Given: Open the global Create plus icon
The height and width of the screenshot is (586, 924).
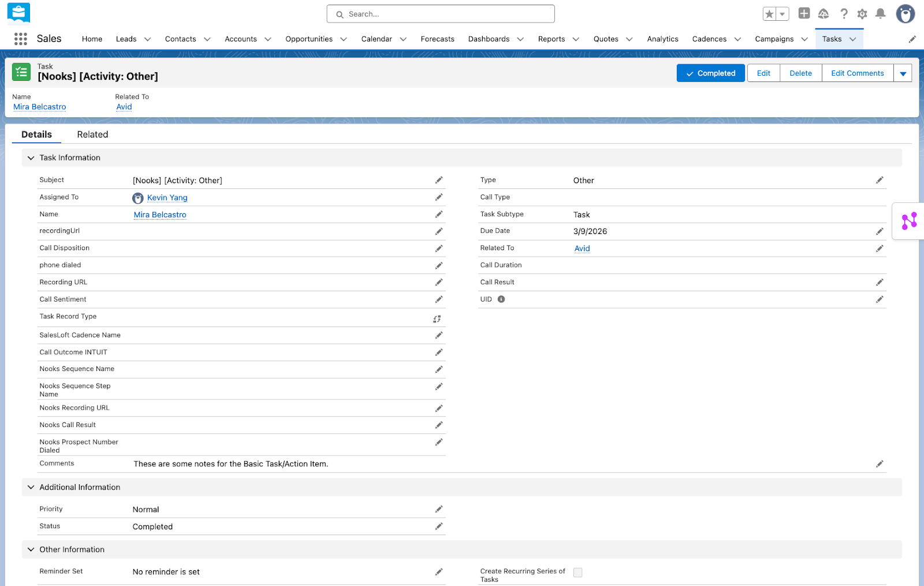Looking at the screenshot, I should pos(804,13).
